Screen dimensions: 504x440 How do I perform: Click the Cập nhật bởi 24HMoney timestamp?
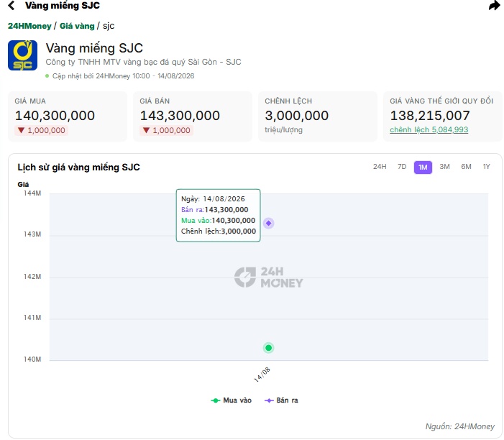pos(124,76)
